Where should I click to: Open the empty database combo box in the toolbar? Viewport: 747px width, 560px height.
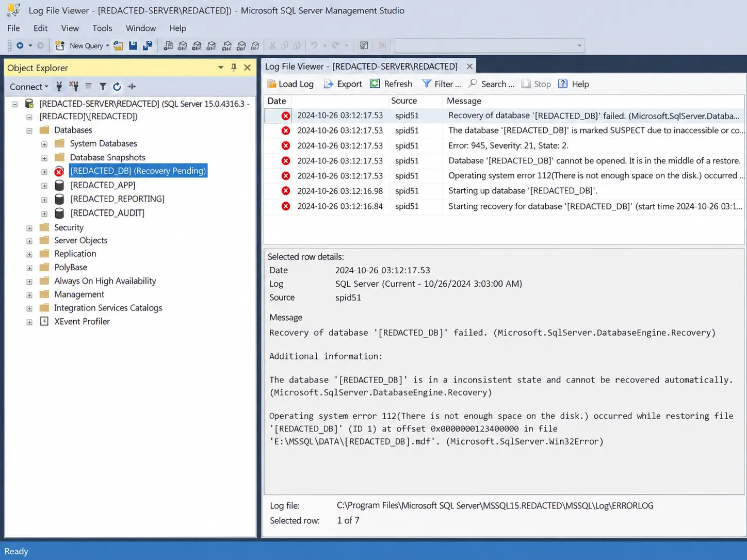click(x=489, y=45)
